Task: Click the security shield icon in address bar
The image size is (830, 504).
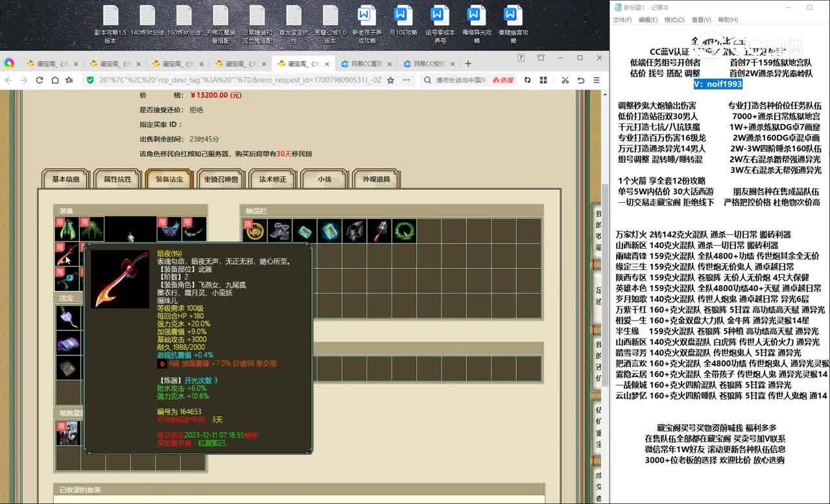Action: pyautogui.click(x=89, y=80)
